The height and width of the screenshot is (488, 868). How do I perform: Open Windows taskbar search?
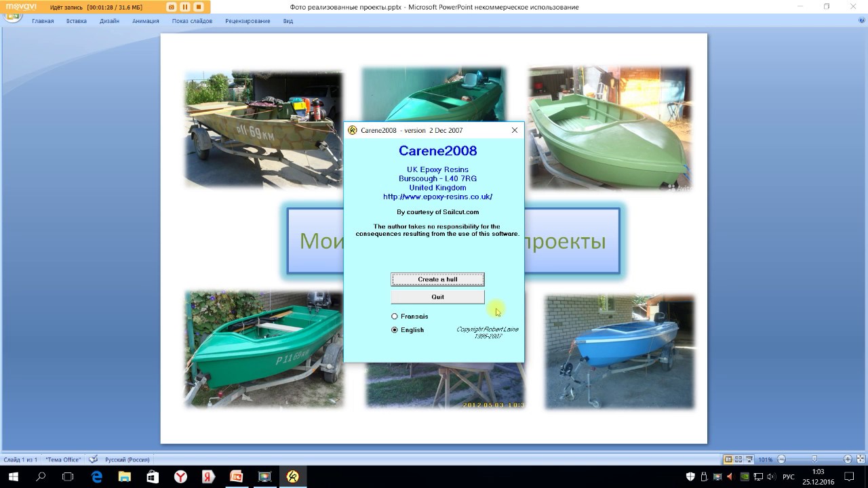pos(41,476)
